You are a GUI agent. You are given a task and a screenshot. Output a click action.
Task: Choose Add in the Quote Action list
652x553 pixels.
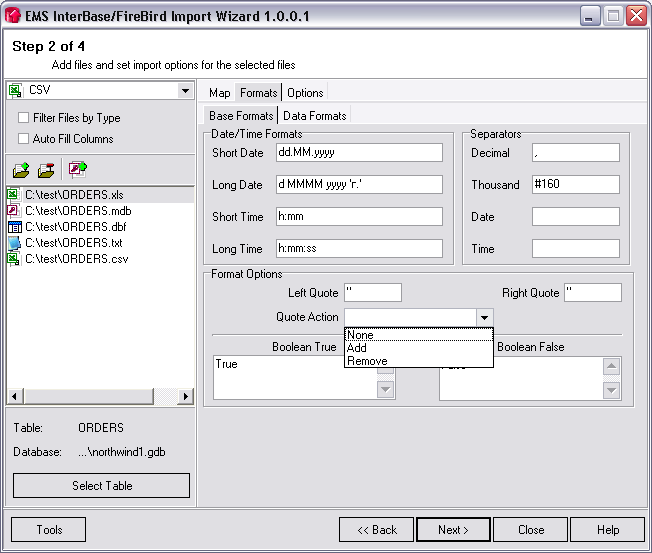[419, 348]
